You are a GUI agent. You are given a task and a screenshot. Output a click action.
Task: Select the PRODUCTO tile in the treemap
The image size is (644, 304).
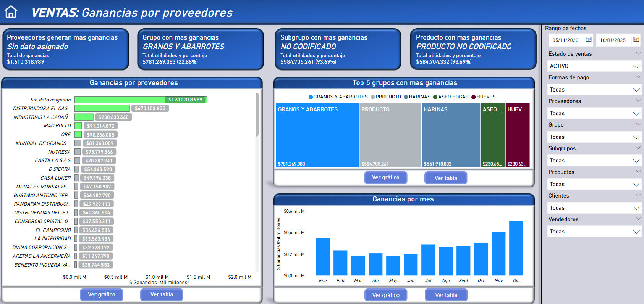[390, 135]
